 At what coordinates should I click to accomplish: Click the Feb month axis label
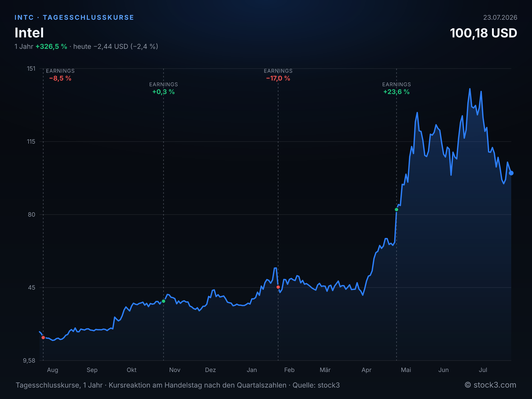coord(289,370)
